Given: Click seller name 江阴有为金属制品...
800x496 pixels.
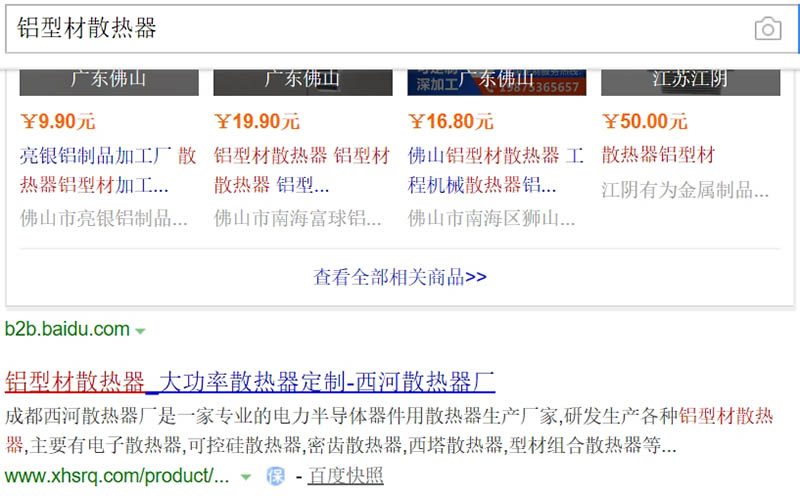Looking at the screenshot, I should 685,190.
